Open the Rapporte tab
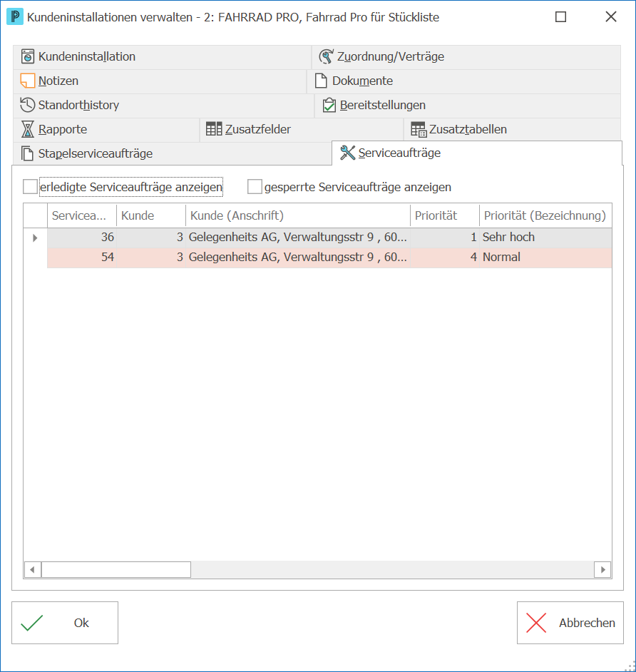This screenshot has width=636, height=672. [x=106, y=129]
